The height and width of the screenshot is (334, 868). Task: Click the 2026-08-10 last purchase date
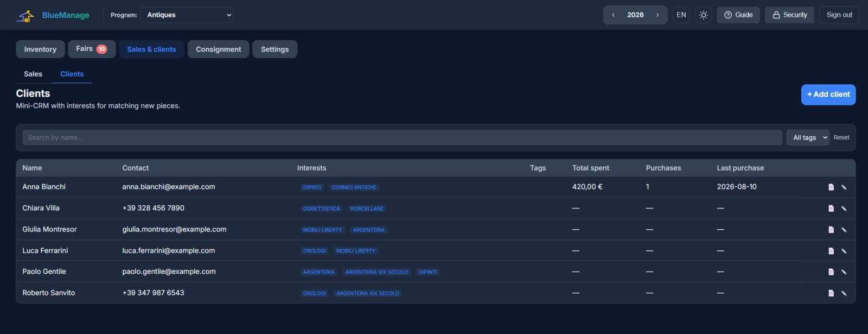click(x=737, y=187)
